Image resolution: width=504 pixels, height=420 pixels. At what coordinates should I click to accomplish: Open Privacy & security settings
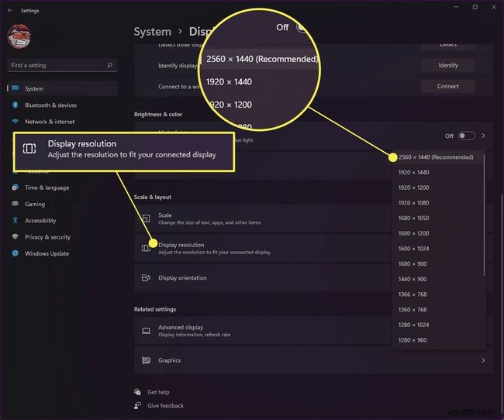tap(47, 237)
